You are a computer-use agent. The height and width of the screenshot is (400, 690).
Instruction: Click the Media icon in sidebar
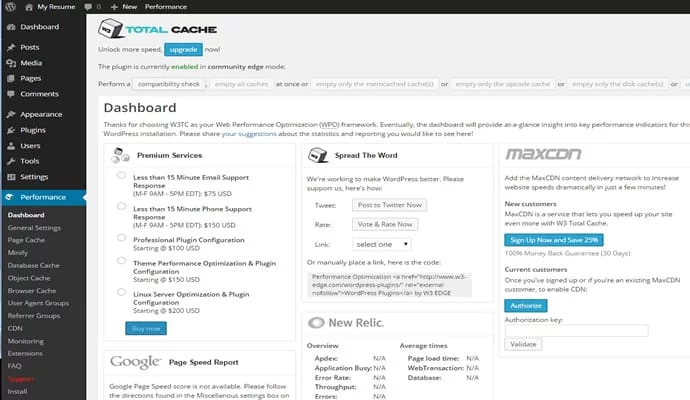pyautogui.click(x=11, y=63)
